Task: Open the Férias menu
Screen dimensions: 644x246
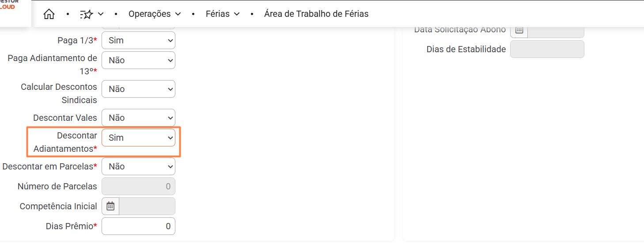Action: [223, 14]
